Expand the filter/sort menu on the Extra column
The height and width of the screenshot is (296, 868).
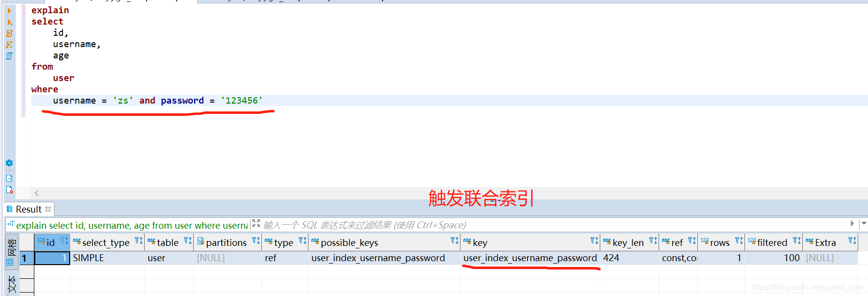(852, 241)
